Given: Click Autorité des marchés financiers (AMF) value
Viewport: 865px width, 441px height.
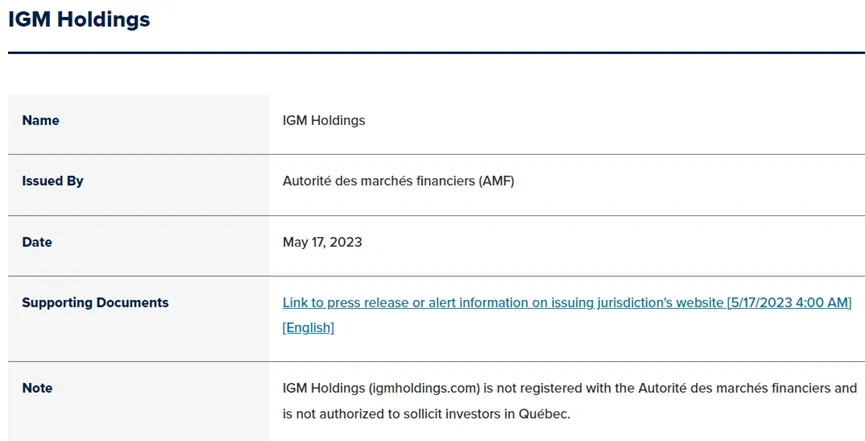Looking at the screenshot, I should [x=398, y=181].
